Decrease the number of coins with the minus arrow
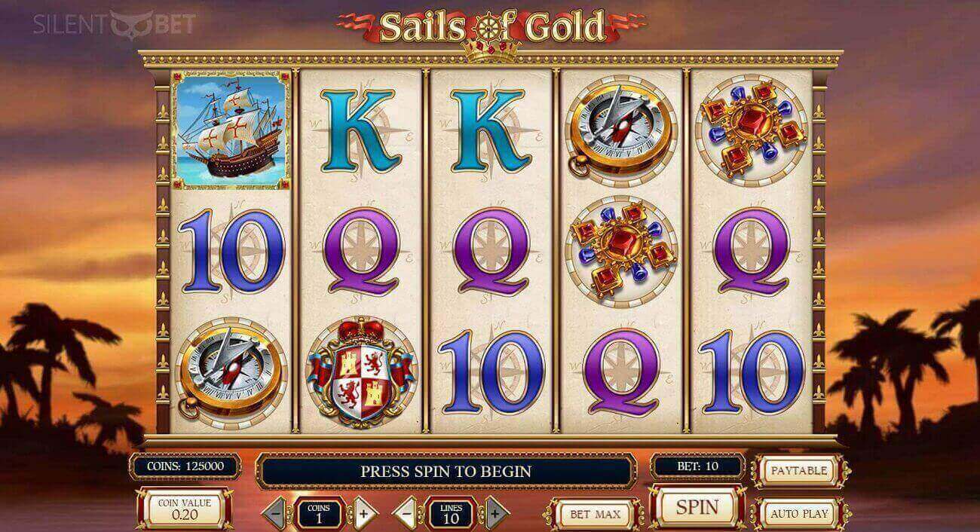 [277, 515]
